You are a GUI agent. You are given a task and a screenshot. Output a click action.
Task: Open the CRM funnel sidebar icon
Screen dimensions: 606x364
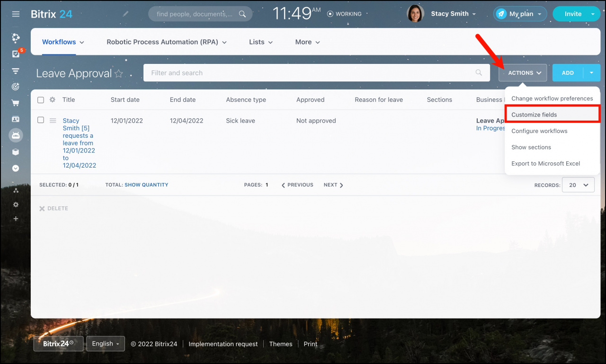[x=16, y=71]
